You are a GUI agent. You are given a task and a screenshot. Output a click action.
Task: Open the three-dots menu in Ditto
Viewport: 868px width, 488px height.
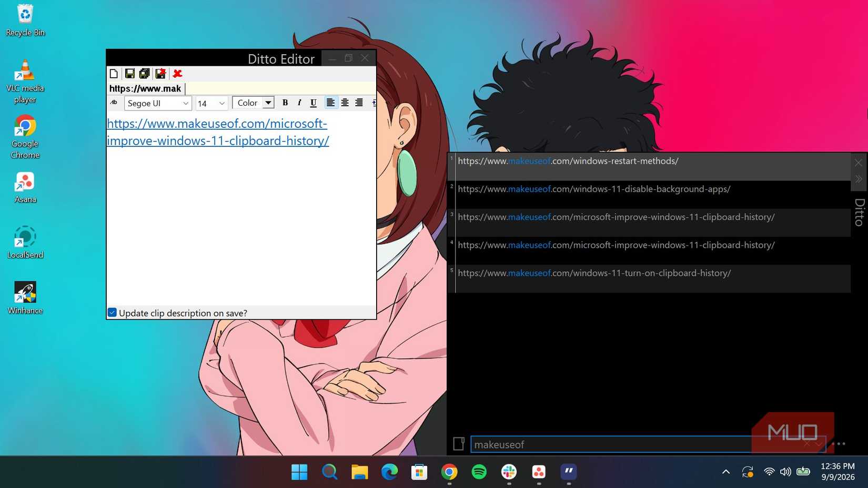coord(841,444)
